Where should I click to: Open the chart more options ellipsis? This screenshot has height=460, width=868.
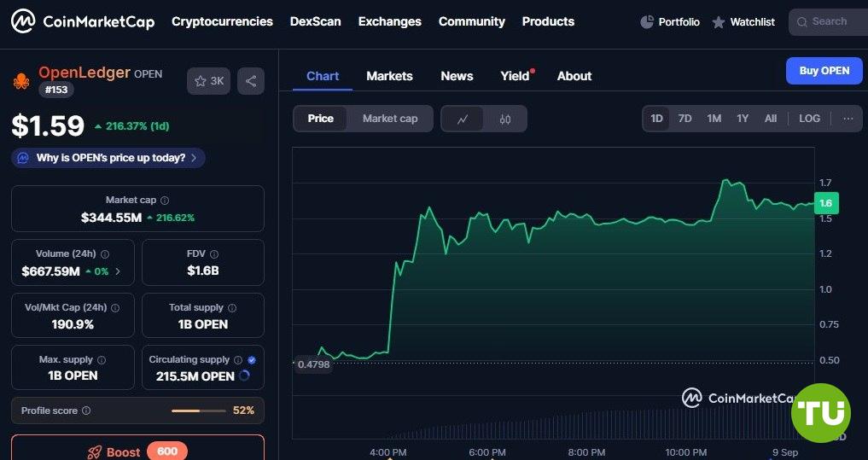point(848,119)
